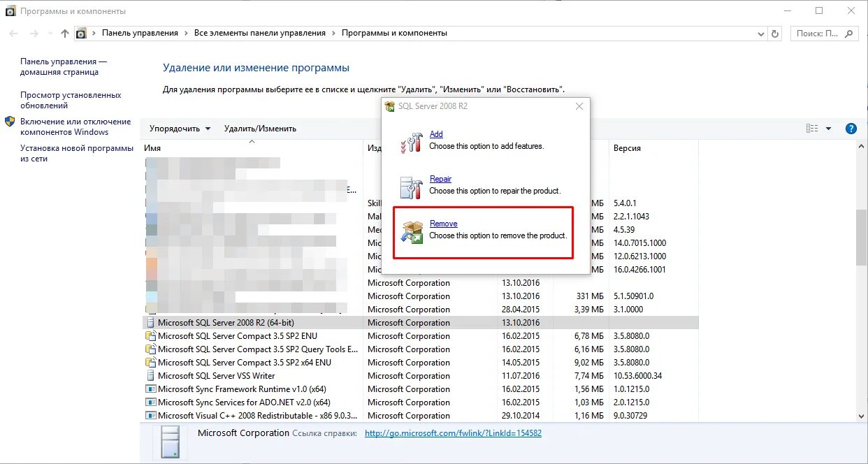
Task: Click the program list vertical scrollbar thumb
Action: point(861,238)
